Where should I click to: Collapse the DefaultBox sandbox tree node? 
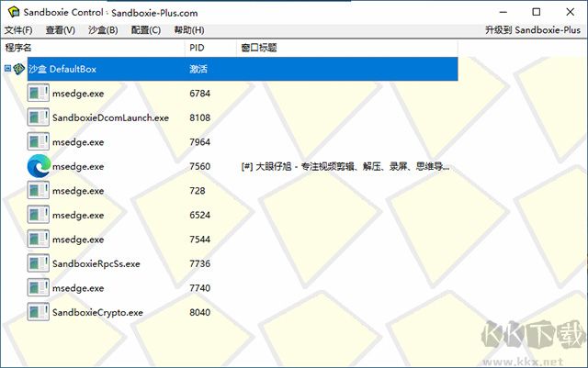(x=7, y=69)
